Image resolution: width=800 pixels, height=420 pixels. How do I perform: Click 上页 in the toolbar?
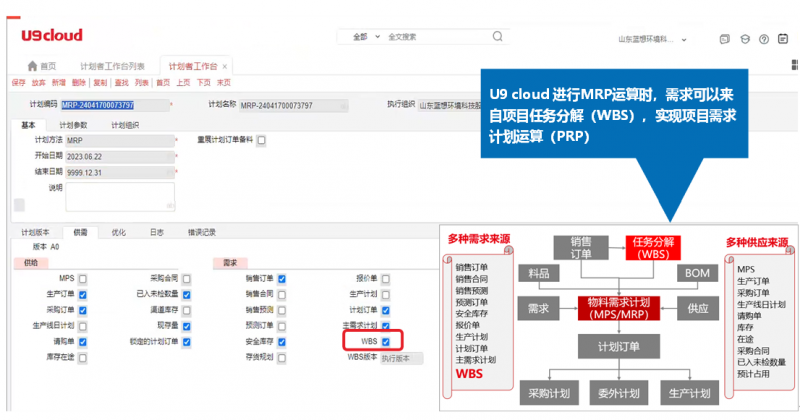[x=183, y=82]
